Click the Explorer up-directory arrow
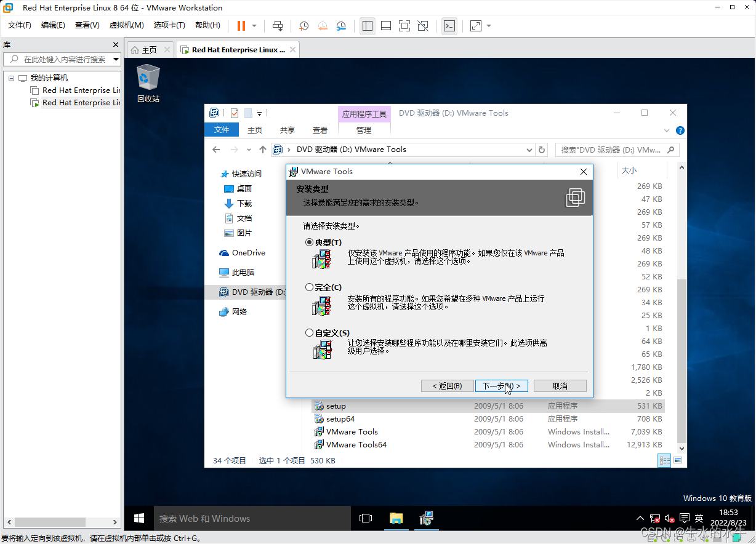Image resolution: width=756 pixels, height=544 pixels. pos(263,150)
